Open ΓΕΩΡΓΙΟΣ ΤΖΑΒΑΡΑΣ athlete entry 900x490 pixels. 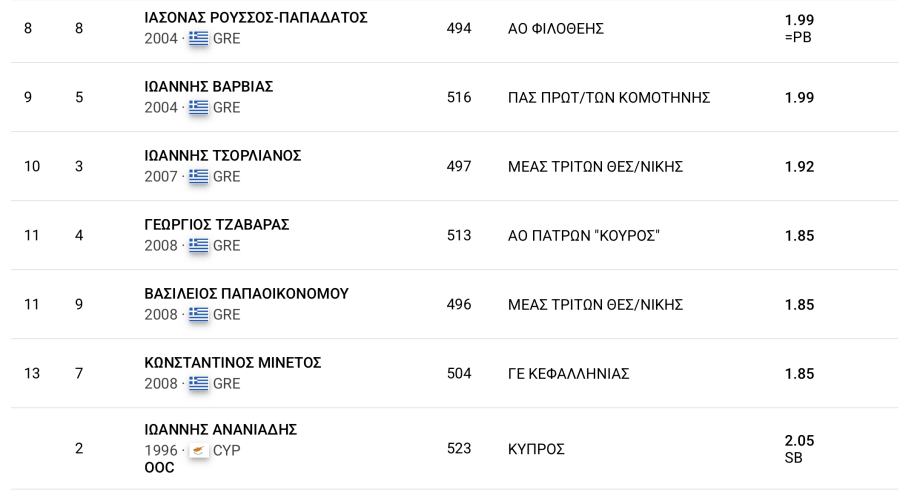point(217,224)
